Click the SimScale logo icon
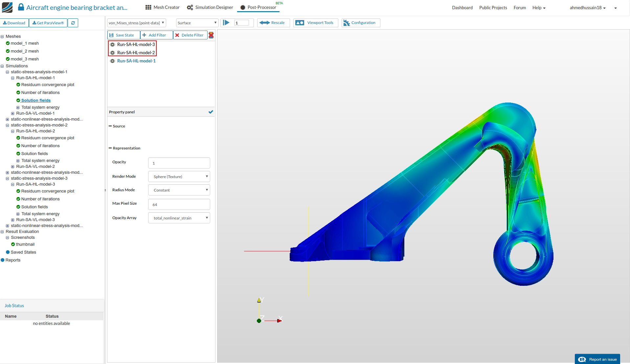Screen dimensions: 630x364 point(7,7)
